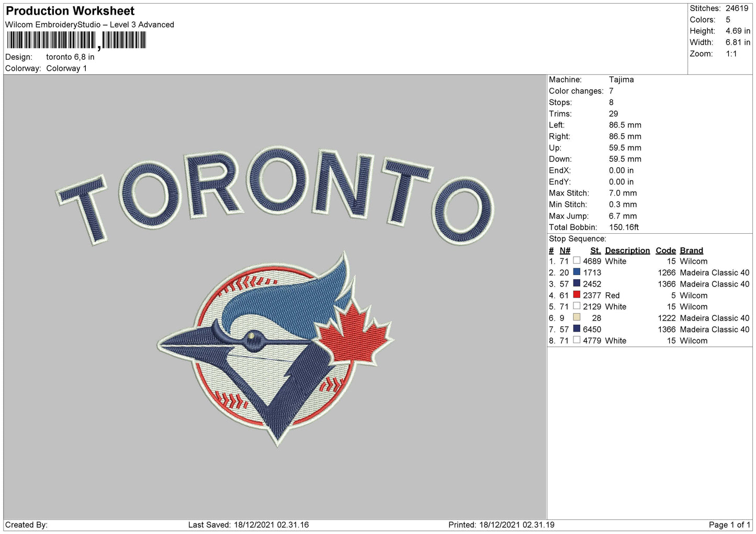The height and width of the screenshot is (534, 756).
Task: Click the Total Bobbin value '150.16ft'
Action: tap(624, 228)
